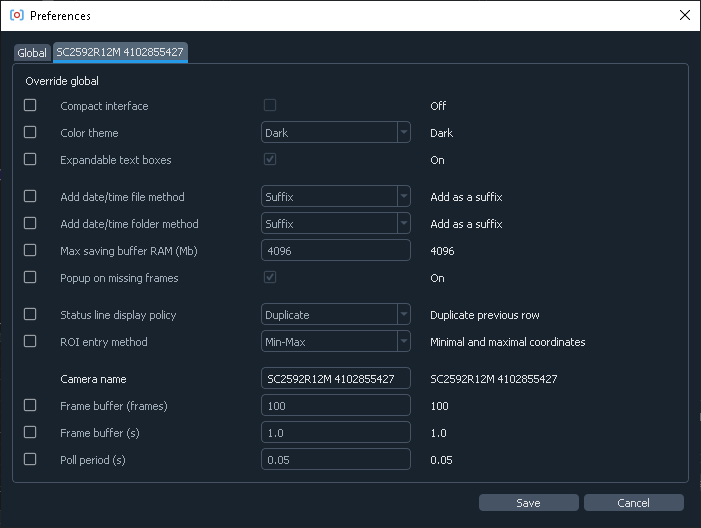Viewport: 701px width, 528px height.
Task: Click the Status line display policy label
Action: 118,315
